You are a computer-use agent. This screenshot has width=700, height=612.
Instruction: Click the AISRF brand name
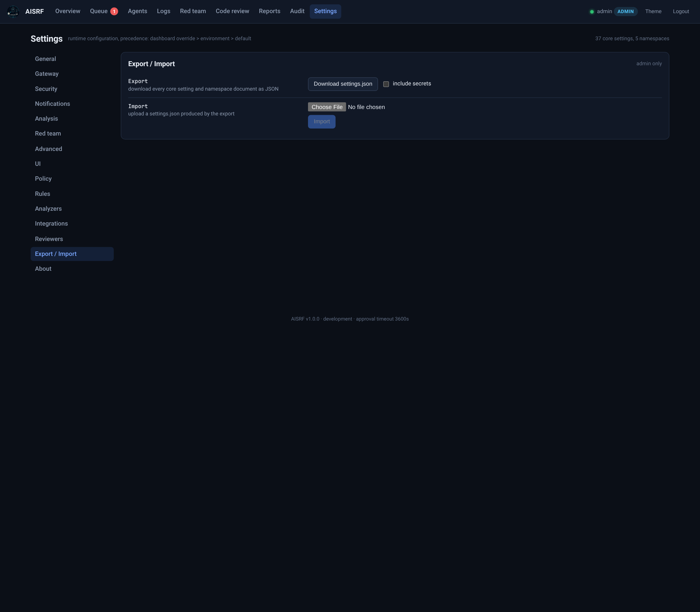[34, 12]
